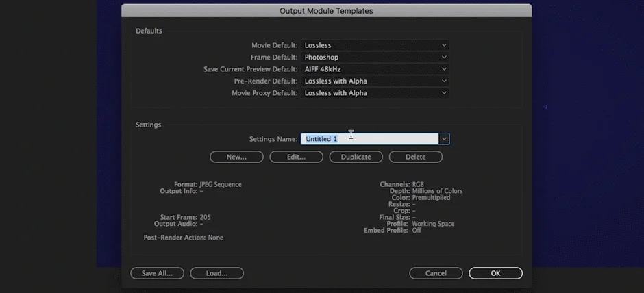Click the Post-Render Action 'None' value
Image resolution: width=644 pixels, height=293 pixels.
click(x=216, y=237)
